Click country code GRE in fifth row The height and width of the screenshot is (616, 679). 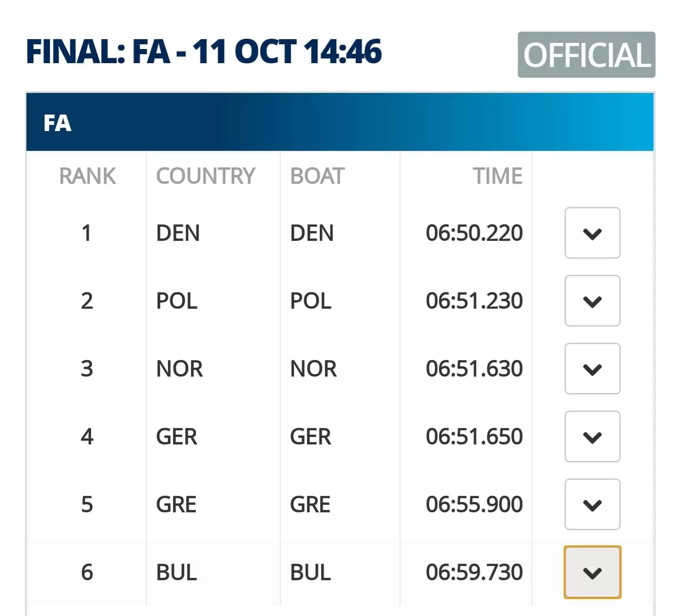(176, 504)
